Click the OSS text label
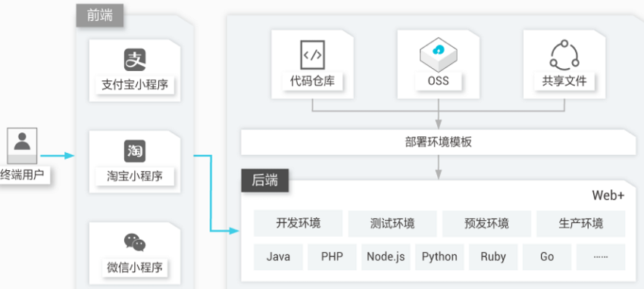 [438, 81]
